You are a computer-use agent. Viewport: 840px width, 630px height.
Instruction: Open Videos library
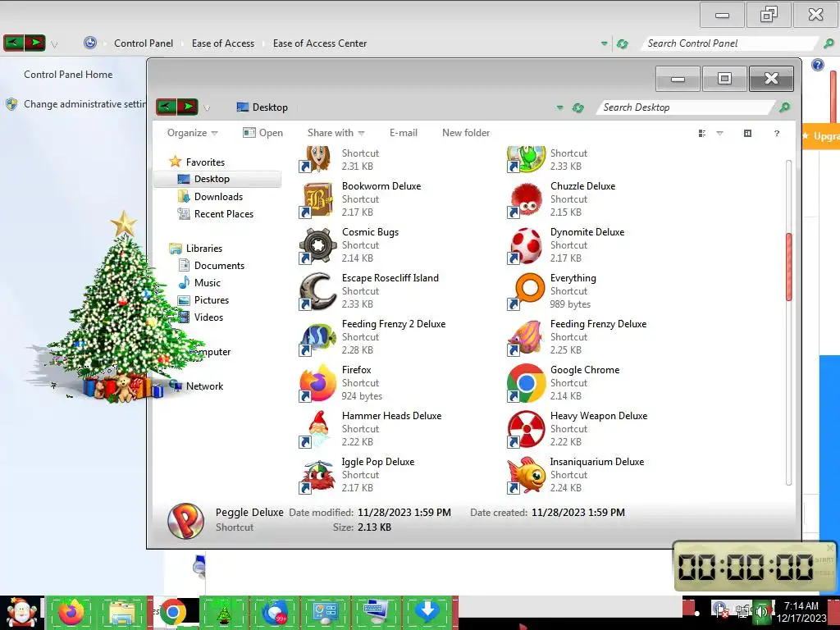[x=208, y=317]
